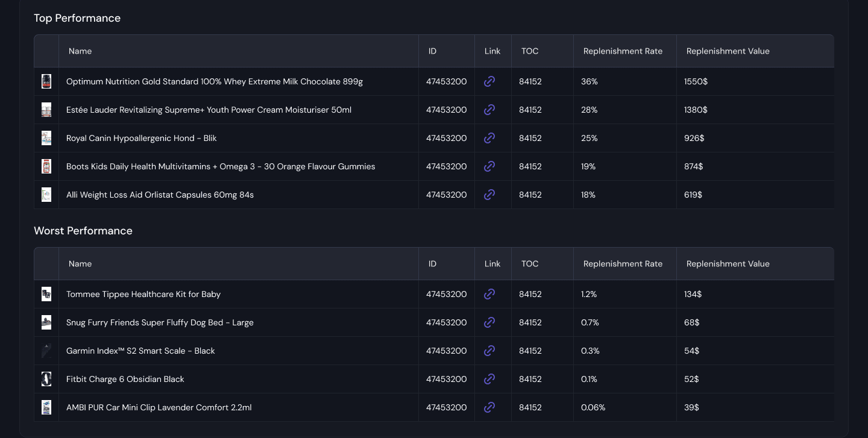Click link icon for Garmin Index S2 Scale

(x=489, y=351)
